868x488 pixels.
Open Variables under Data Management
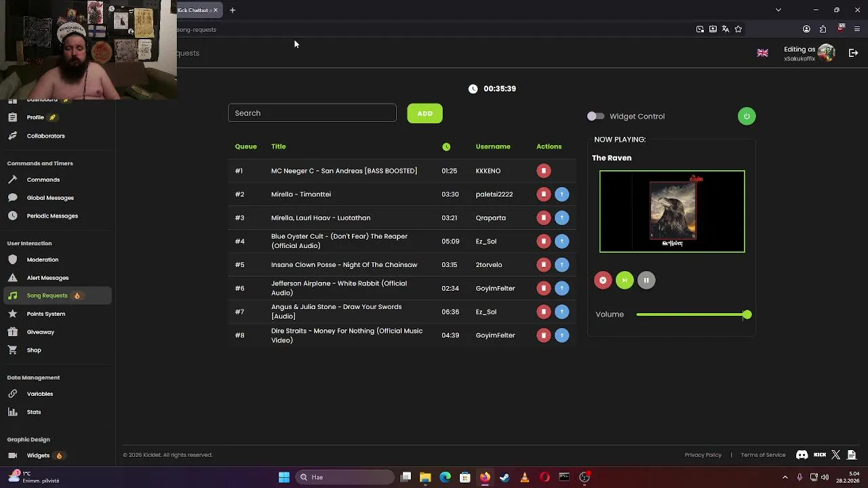pos(39,394)
